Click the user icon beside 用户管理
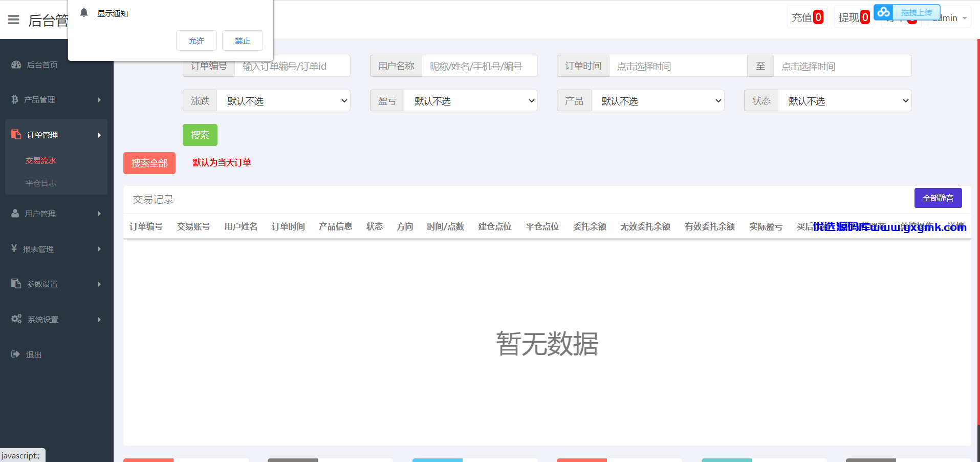This screenshot has width=980, height=462. [15, 213]
